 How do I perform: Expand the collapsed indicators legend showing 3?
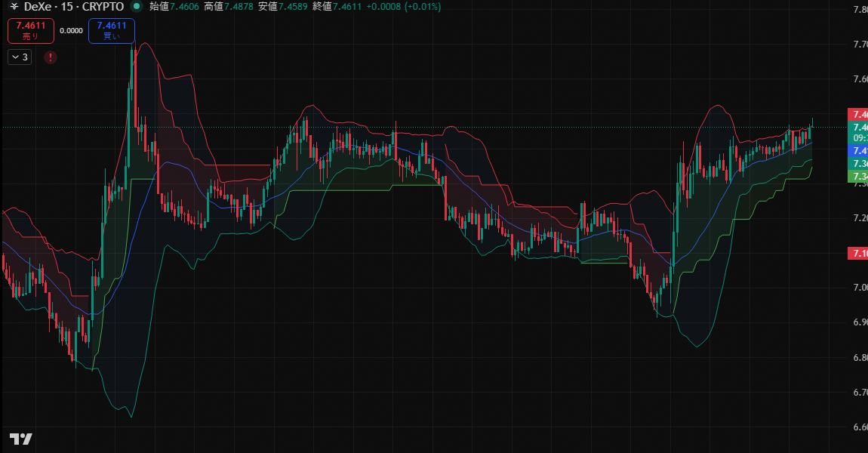[x=20, y=57]
